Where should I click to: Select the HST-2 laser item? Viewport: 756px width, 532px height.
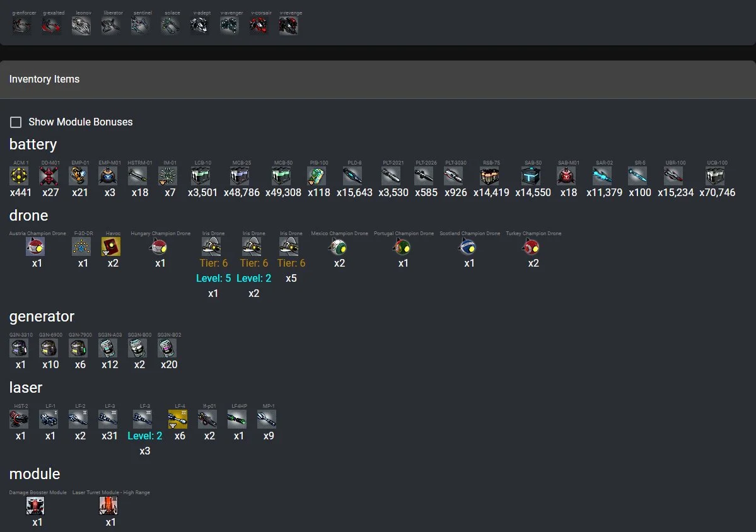(x=19, y=419)
